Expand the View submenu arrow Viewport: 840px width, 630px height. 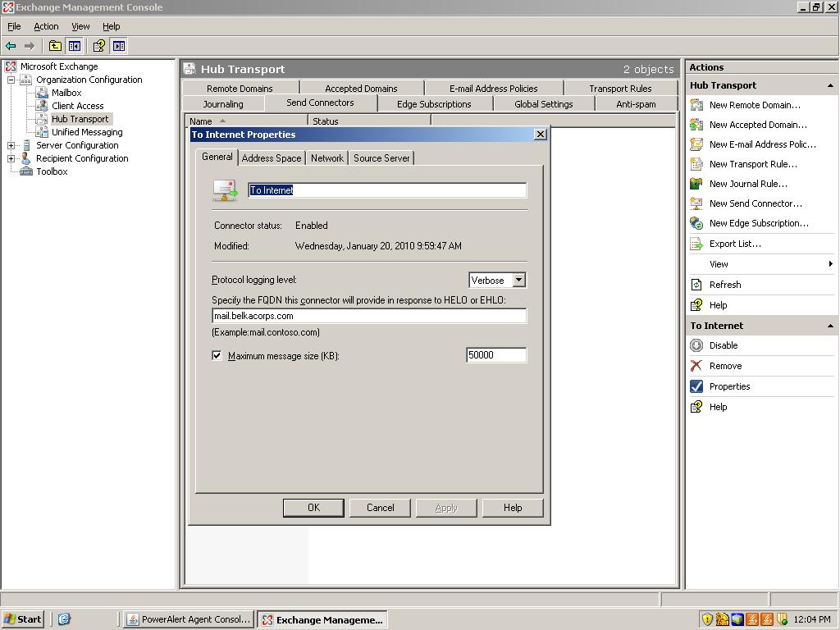pyautogui.click(x=830, y=263)
